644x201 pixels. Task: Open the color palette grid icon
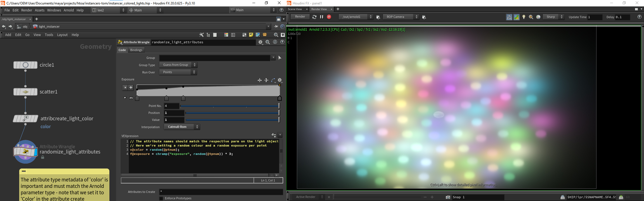(226, 35)
